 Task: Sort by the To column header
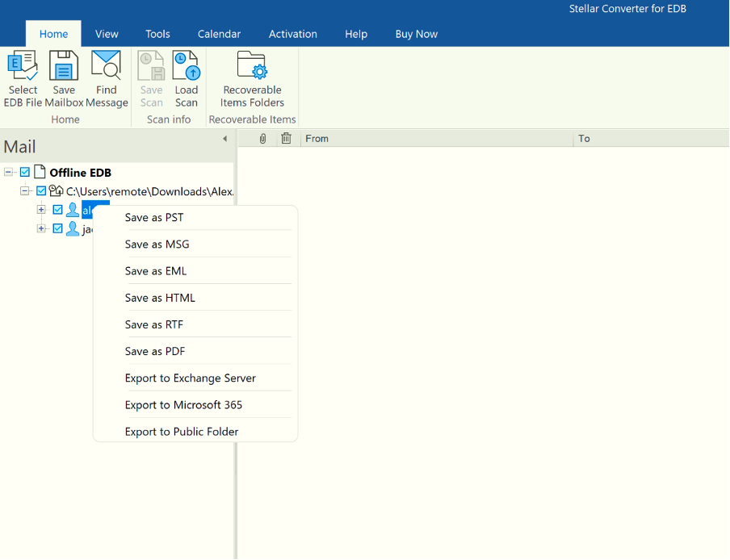pos(652,139)
